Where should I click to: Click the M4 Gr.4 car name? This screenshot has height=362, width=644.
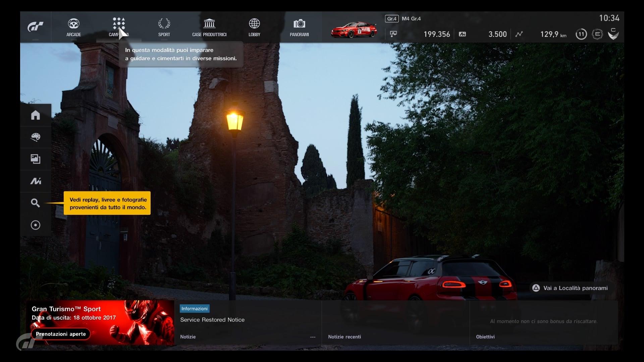tap(411, 19)
